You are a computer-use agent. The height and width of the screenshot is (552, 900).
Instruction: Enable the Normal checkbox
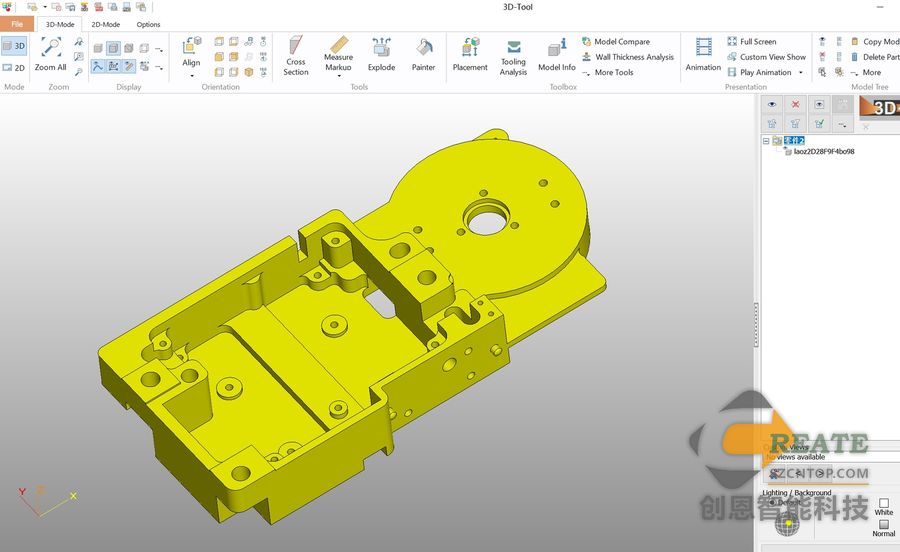click(884, 524)
